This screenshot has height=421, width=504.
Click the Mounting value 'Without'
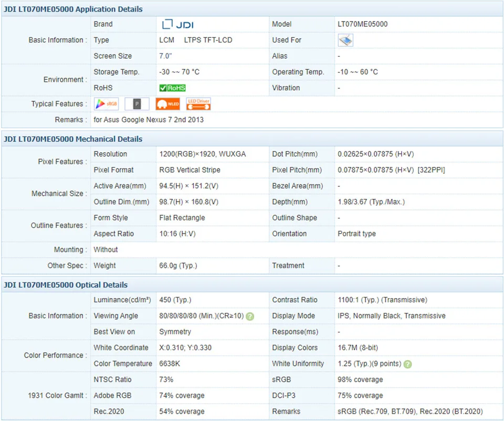pos(106,250)
